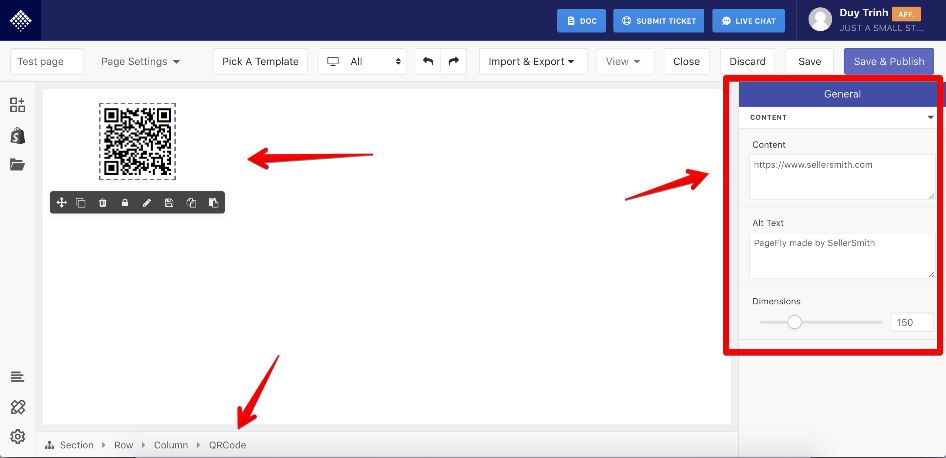Select the General tab
946x458 pixels.
pyautogui.click(x=842, y=94)
